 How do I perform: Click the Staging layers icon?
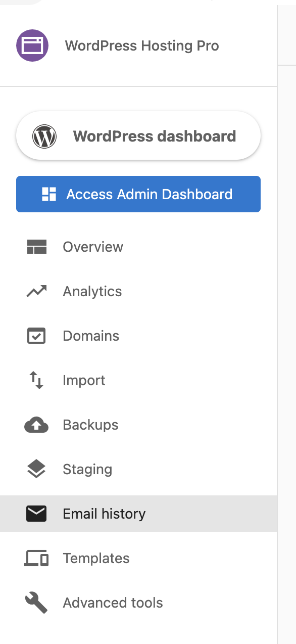36,469
